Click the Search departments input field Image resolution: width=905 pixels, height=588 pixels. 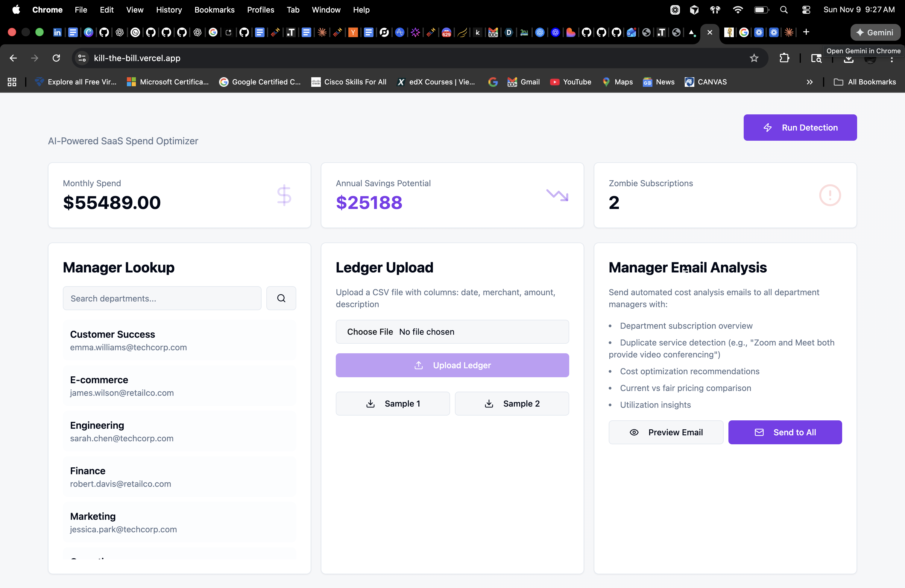(x=162, y=298)
